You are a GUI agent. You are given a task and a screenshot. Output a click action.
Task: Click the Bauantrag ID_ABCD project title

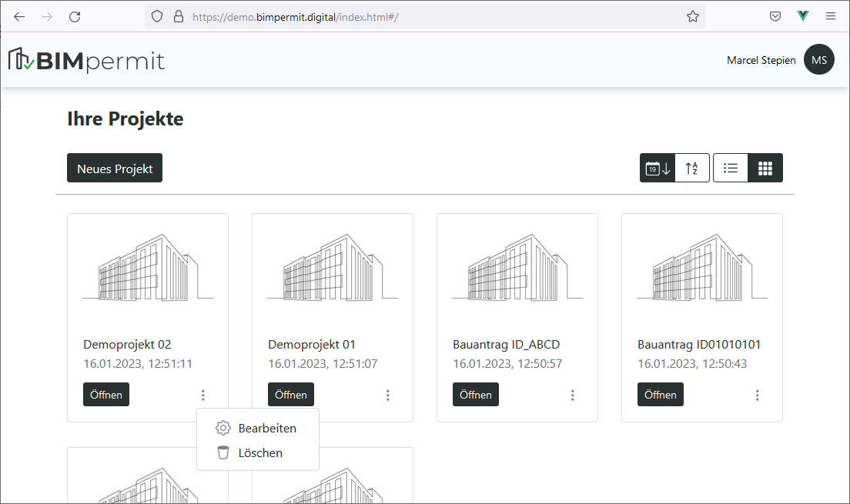pos(507,345)
